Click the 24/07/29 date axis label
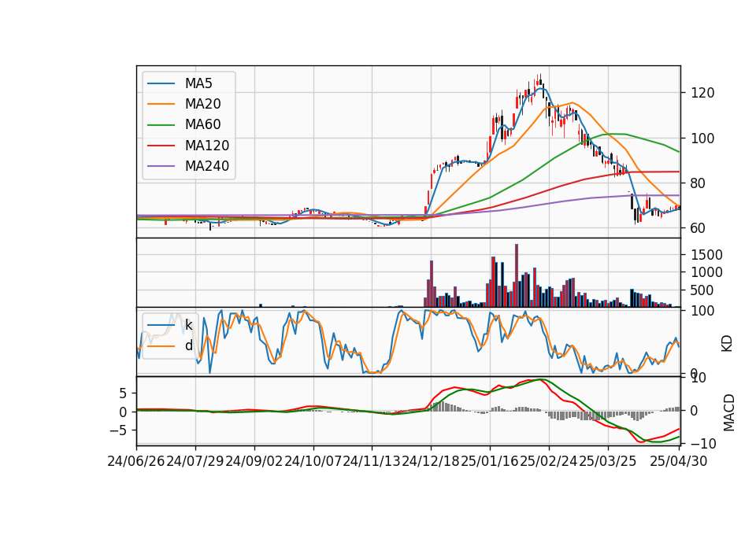 click(195, 461)
